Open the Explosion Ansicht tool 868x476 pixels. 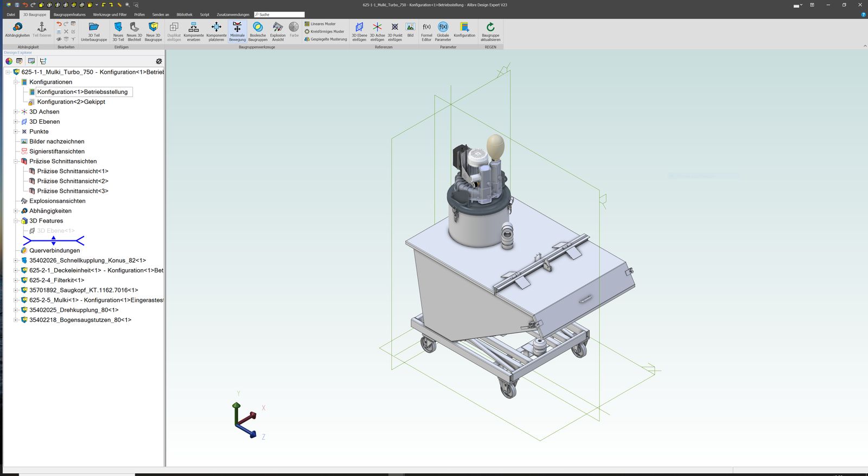[278, 31]
